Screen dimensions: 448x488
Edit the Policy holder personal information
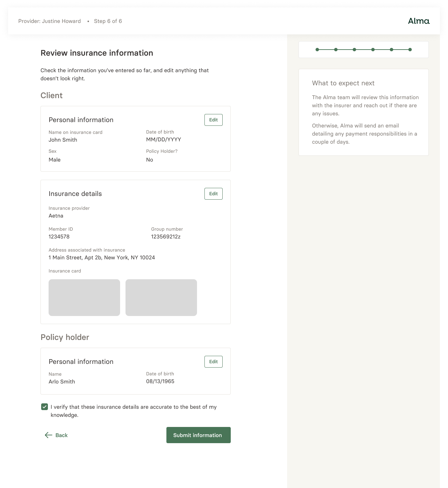pos(213,362)
